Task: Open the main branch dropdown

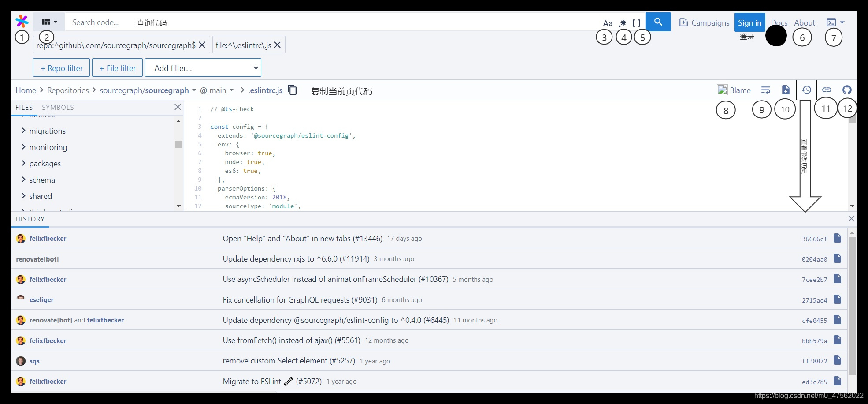Action: 218,90
